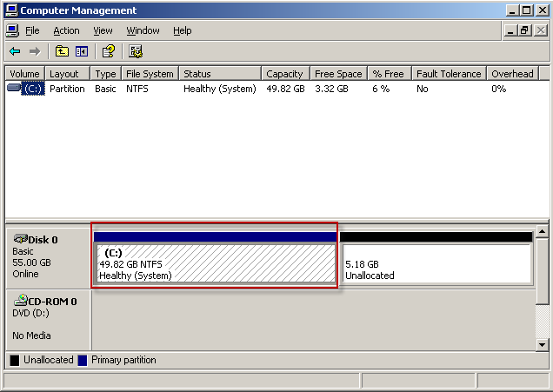This screenshot has height=392, width=553.
Task: Click the '6 %' free cell
Action: (381, 89)
